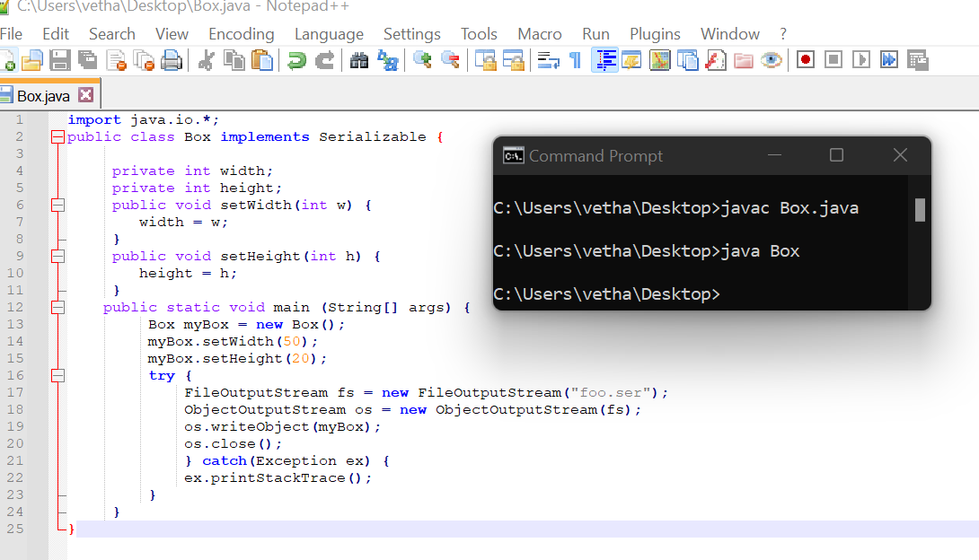The height and width of the screenshot is (560, 979).
Task: Click the Stop Recording macro icon
Action: coord(833,60)
